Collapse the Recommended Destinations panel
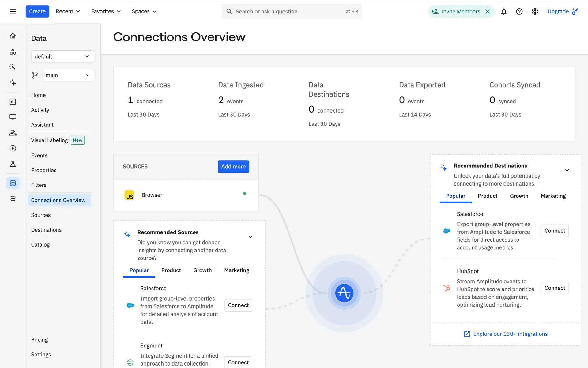The width and height of the screenshot is (588, 368). click(x=567, y=170)
